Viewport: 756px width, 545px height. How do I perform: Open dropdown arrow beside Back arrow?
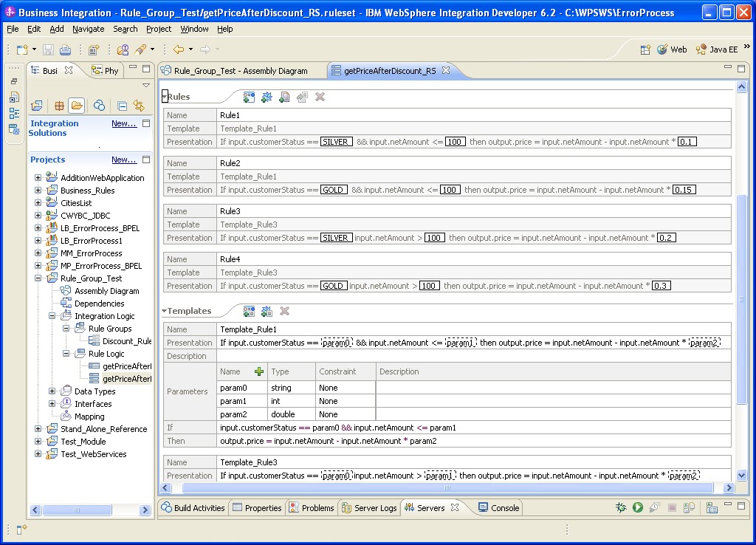pos(191,49)
